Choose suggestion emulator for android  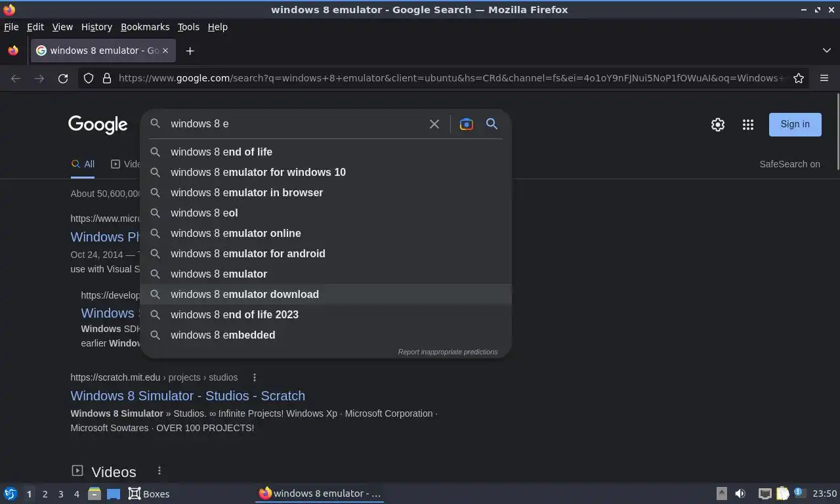tap(326, 253)
